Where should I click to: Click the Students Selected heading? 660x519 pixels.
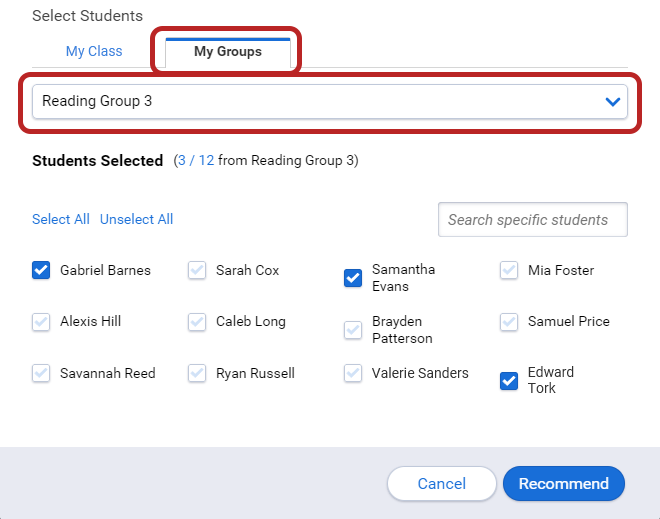(98, 160)
